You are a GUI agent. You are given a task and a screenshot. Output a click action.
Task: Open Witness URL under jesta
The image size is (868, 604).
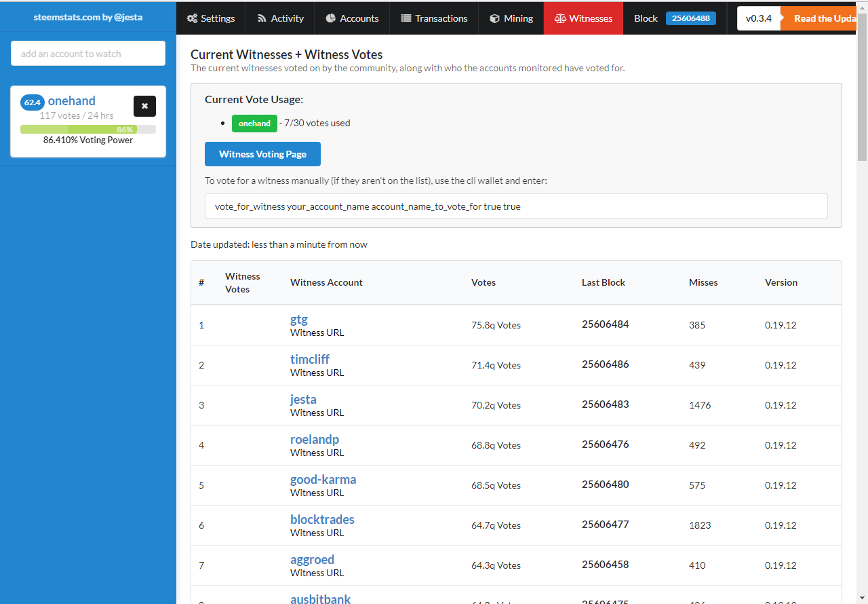tap(317, 413)
